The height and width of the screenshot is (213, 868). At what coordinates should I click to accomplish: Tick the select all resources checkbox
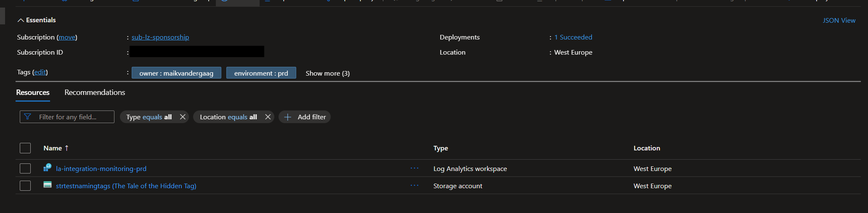[x=25, y=148]
